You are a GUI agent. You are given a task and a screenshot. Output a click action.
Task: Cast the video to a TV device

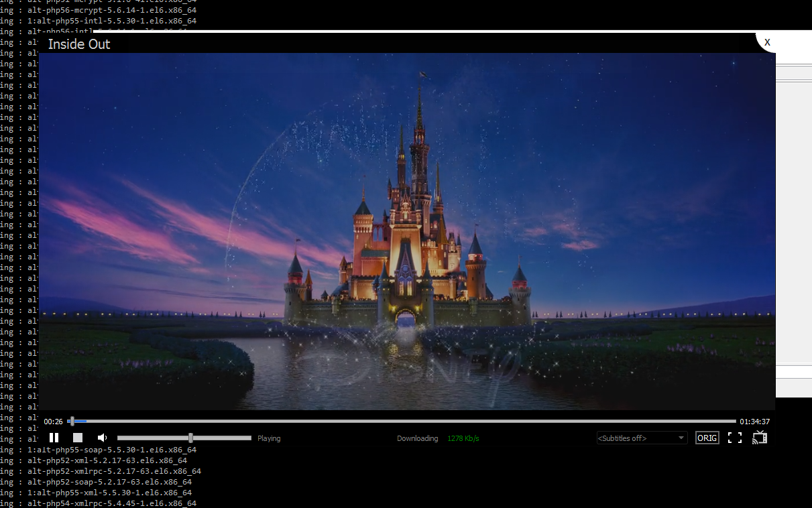(759, 438)
